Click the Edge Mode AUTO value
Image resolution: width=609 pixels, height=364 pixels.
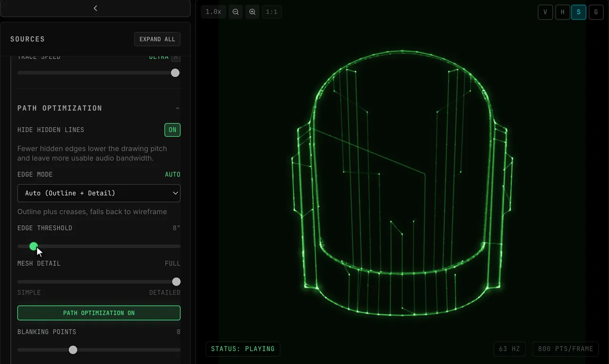[173, 174]
